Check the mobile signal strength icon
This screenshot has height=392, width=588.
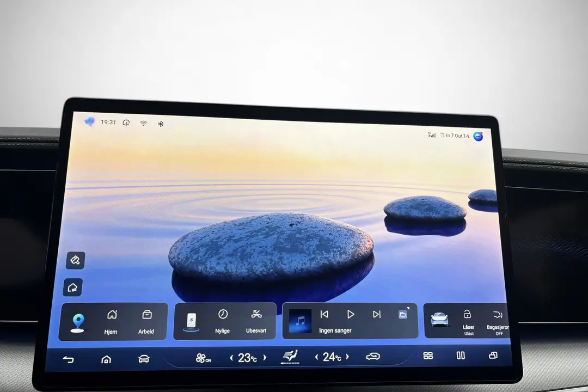click(432, 134)
